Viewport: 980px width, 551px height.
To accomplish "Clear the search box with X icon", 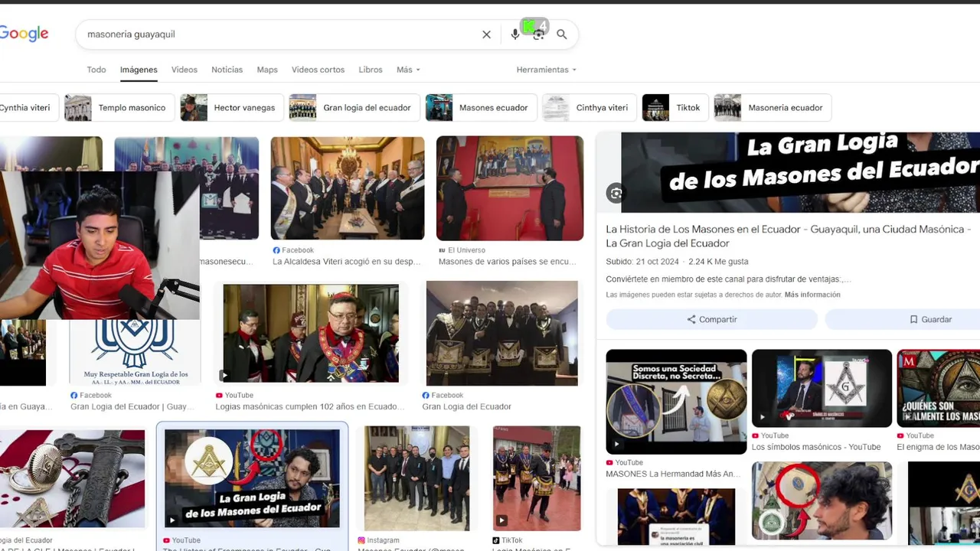I will 486,34.
